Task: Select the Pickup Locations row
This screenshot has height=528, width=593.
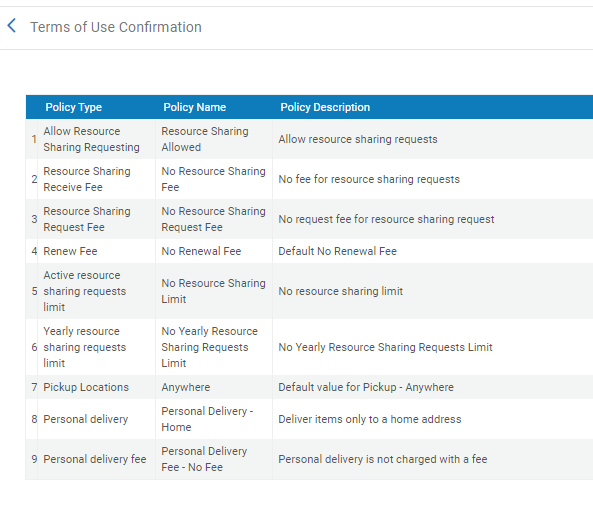Action: 309,387
